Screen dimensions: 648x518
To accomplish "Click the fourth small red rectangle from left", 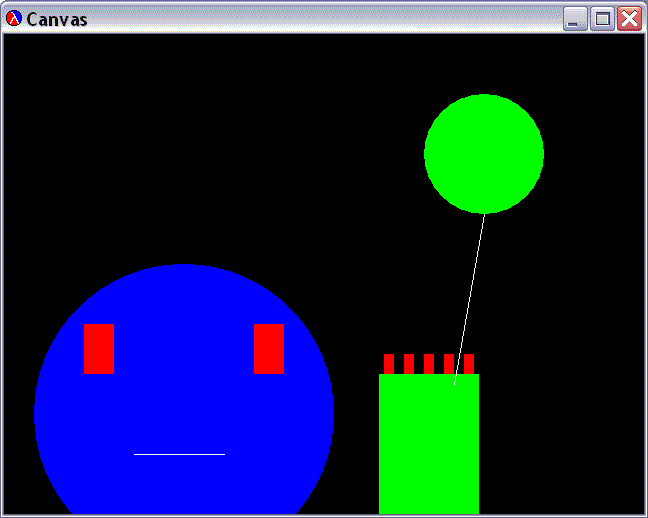I will [449, 363].
